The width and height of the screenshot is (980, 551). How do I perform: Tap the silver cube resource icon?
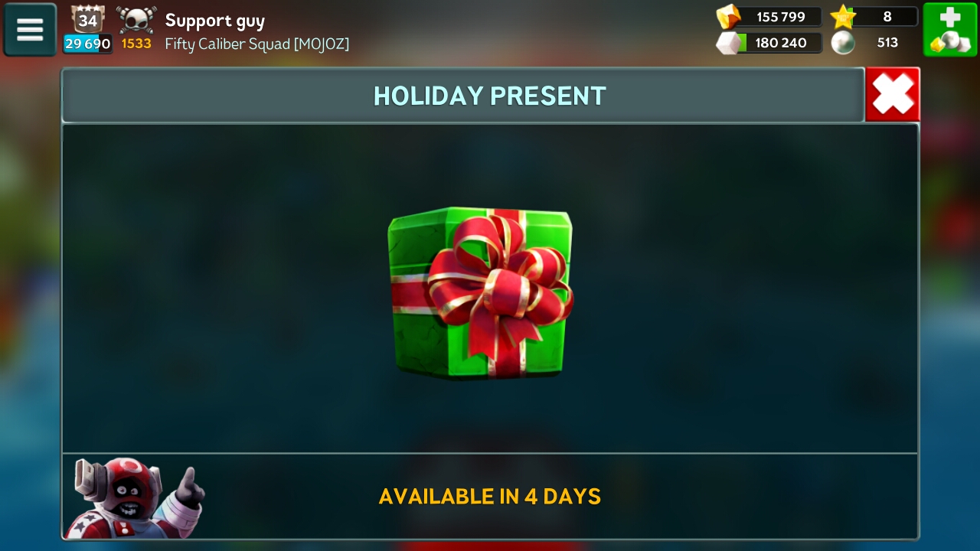pyautogui.click(x=730, y=43)
